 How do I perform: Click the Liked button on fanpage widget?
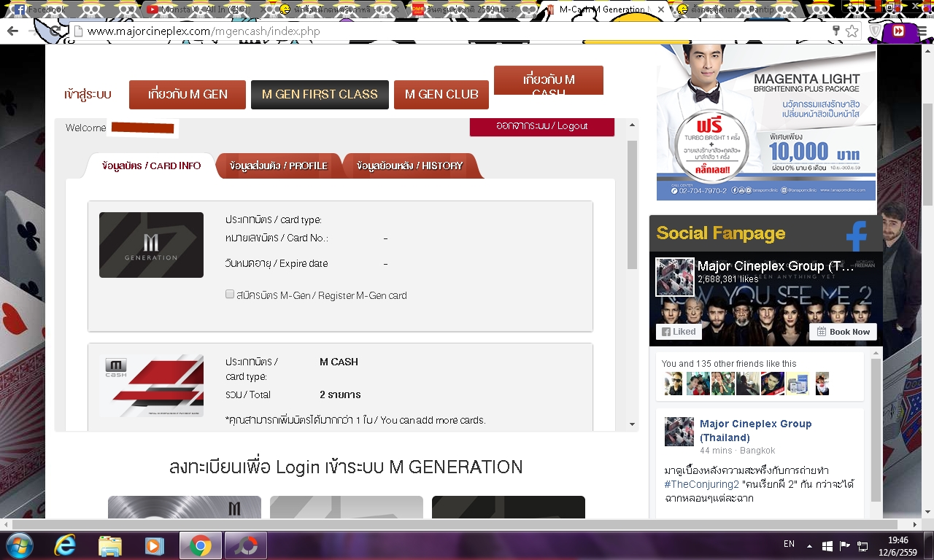[x=679, y=332]
